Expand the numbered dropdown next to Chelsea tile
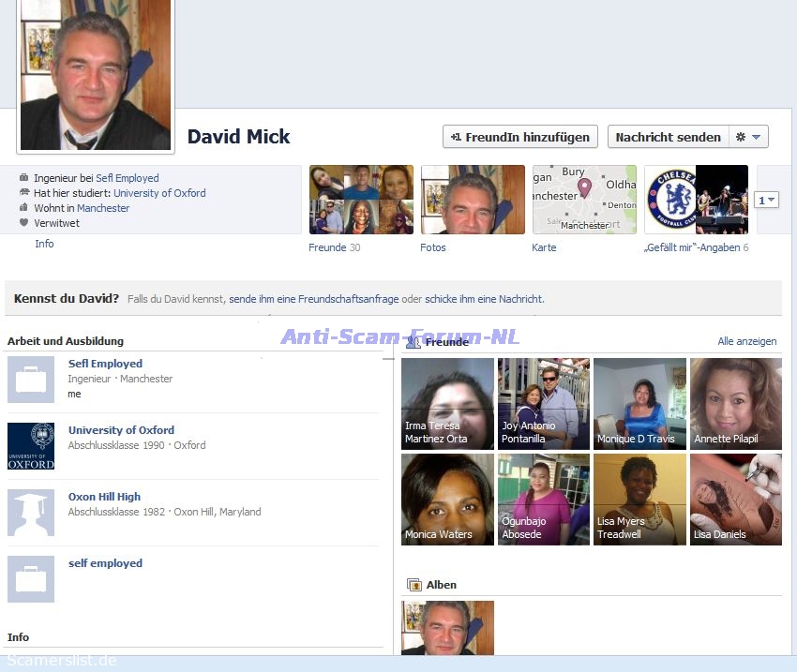 766,200
